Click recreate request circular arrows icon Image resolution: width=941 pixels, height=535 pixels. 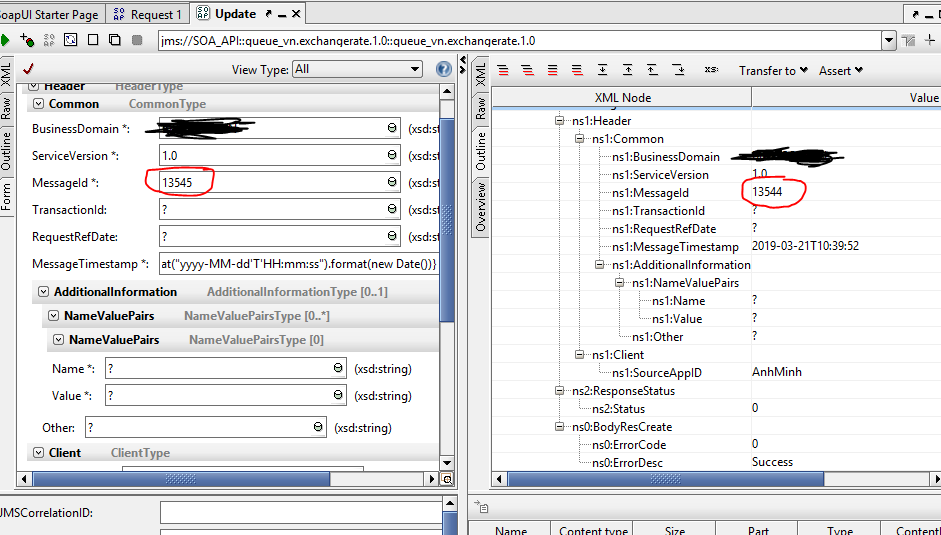click(x=71, y=40)
